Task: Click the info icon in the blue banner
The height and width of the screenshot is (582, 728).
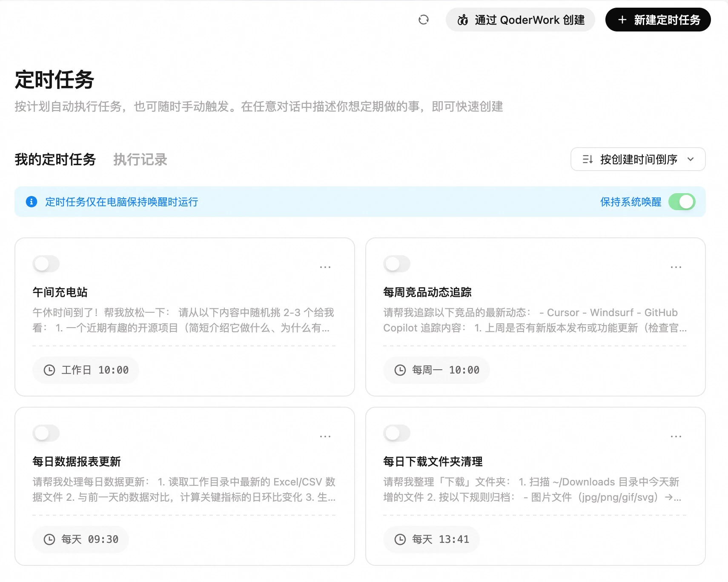Action: [x=32, y=202]
